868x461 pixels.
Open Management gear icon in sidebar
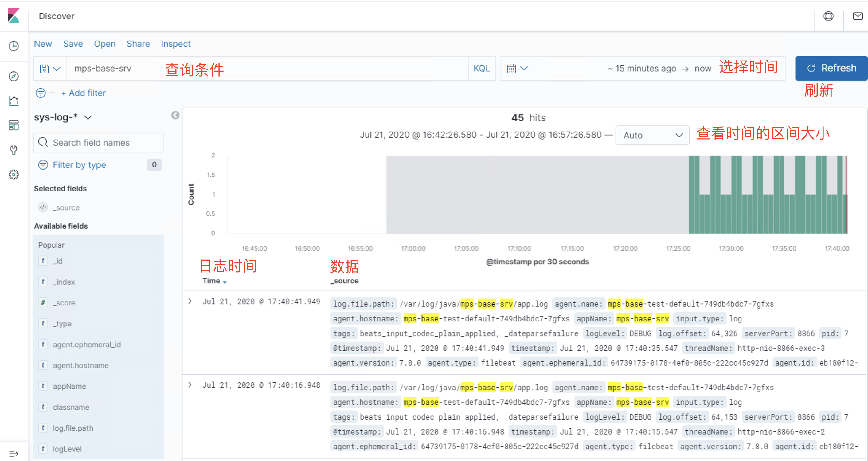pos(14,174)
